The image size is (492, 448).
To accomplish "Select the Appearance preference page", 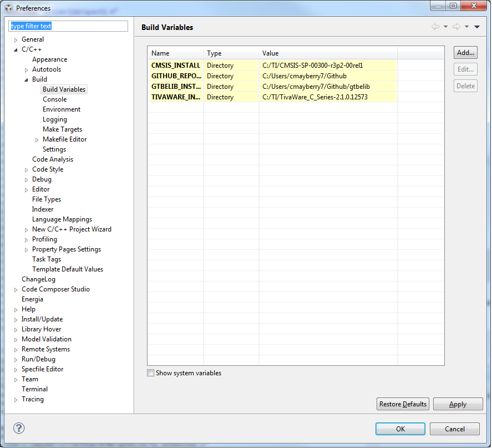I will pos(49,59).
